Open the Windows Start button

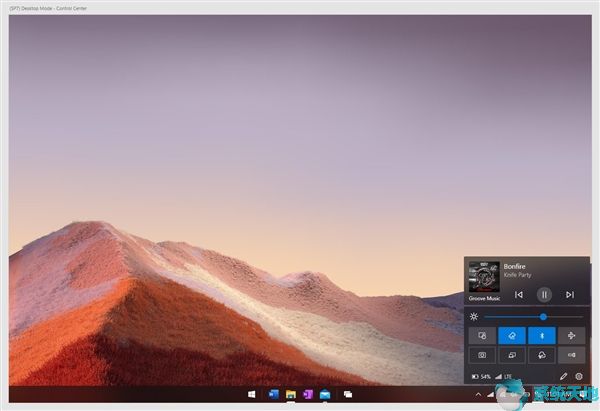pos(251,394)
